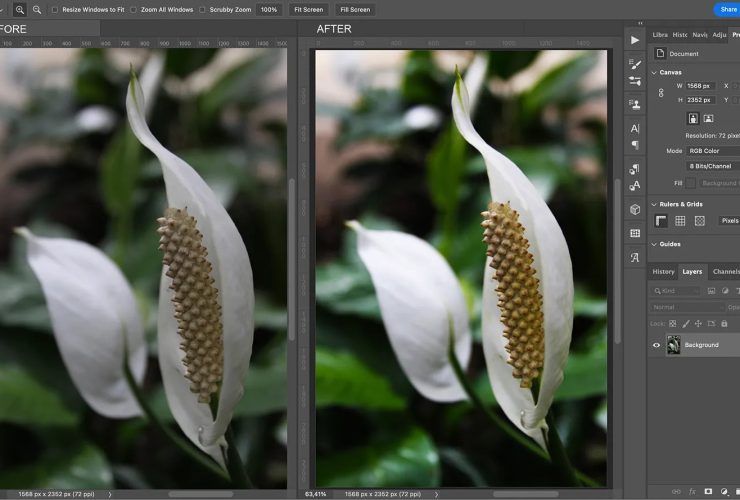740x500 pixels.
Task: Enable Resize Windows to Fit checkbox
Action: point(55,10)
